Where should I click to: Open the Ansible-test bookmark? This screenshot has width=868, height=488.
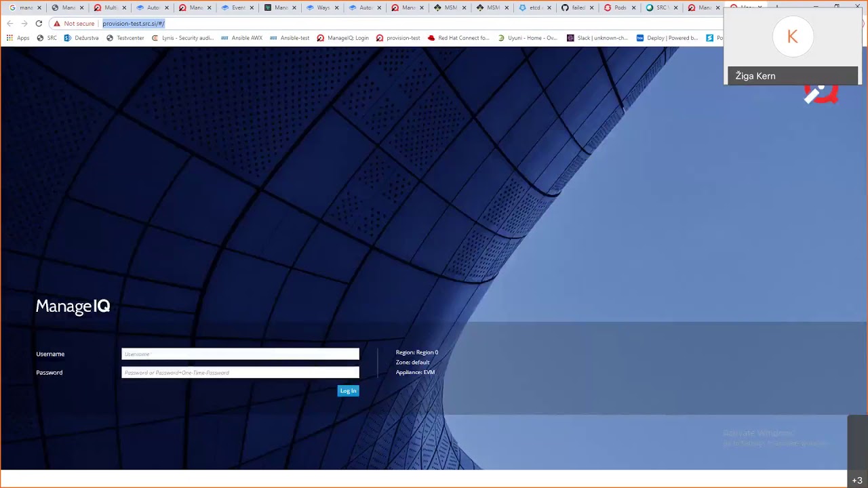click(x=290, y=38)
